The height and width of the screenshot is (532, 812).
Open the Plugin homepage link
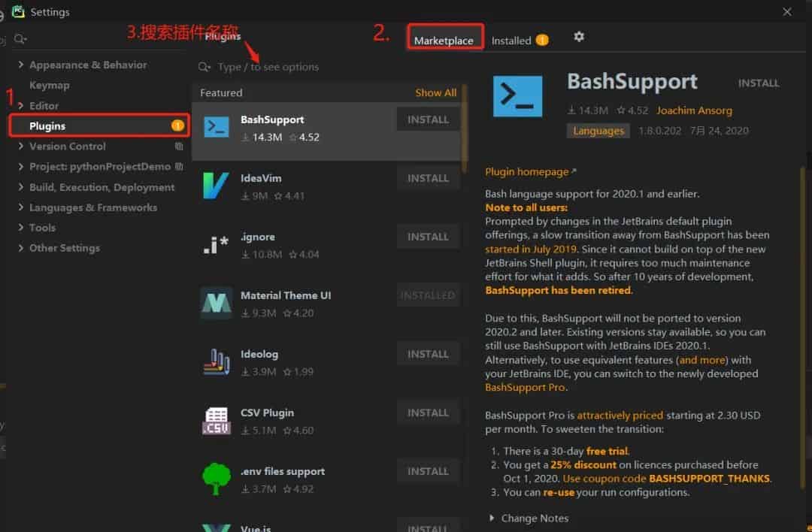[527, 172]
